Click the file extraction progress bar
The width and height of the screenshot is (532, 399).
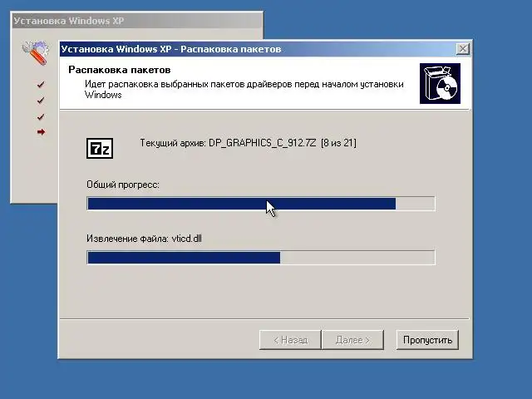261,258
